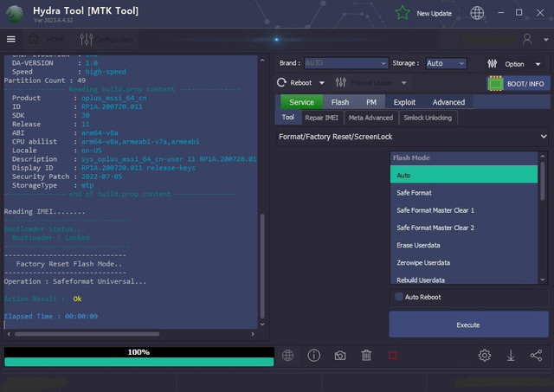The width and height of the screenshot is (554, 392).
Task: Switch to the Advanced tab
Action: pos(448,102)
